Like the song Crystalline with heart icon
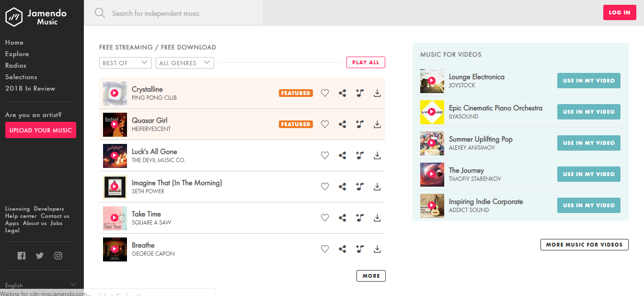 pyautogui.click(x=325, y=93)
